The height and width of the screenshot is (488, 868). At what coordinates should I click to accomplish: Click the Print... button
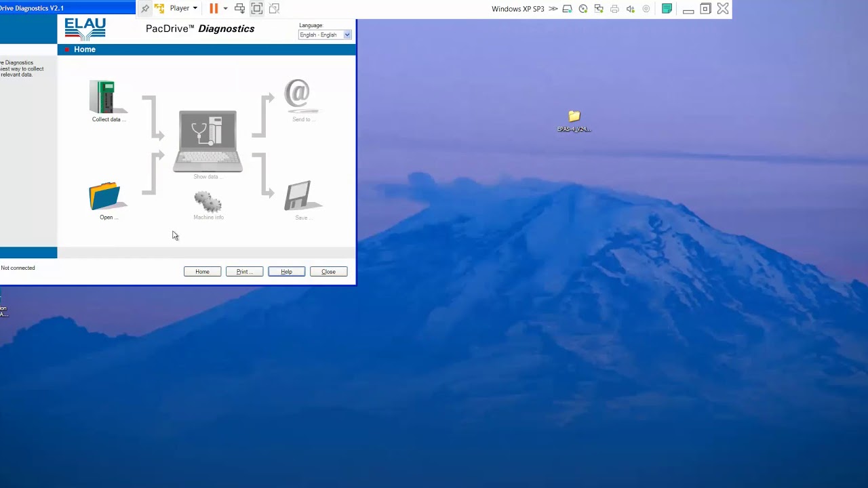click(244, 271)
